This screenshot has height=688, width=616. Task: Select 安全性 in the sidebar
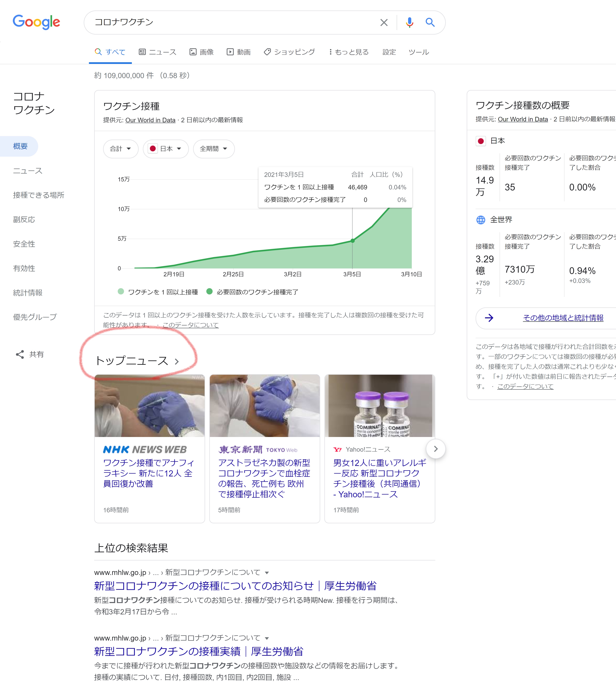24,244
